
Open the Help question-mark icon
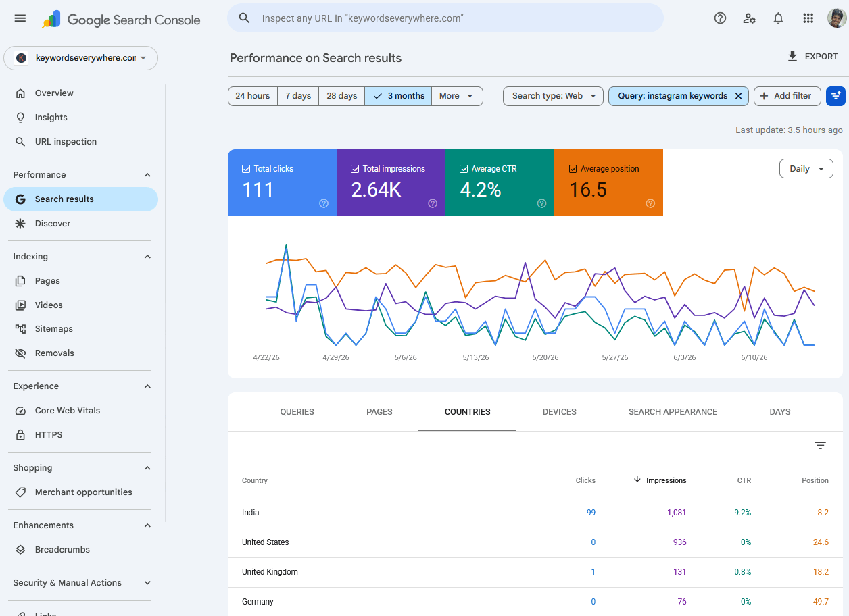tap(720, 18)
